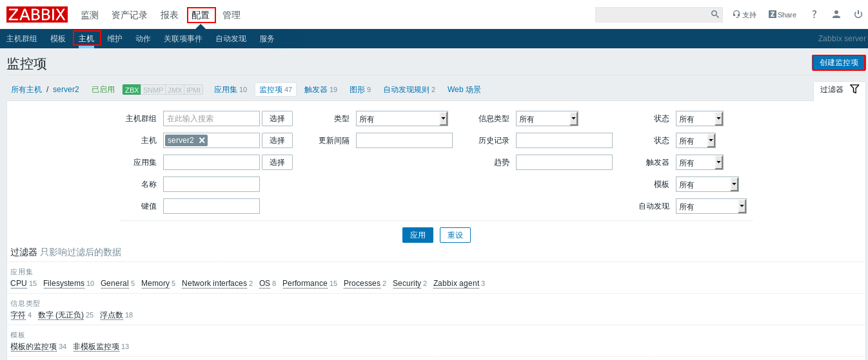Focus the 趋势 input field
The image size is (868, 360).
pos(564,162)
